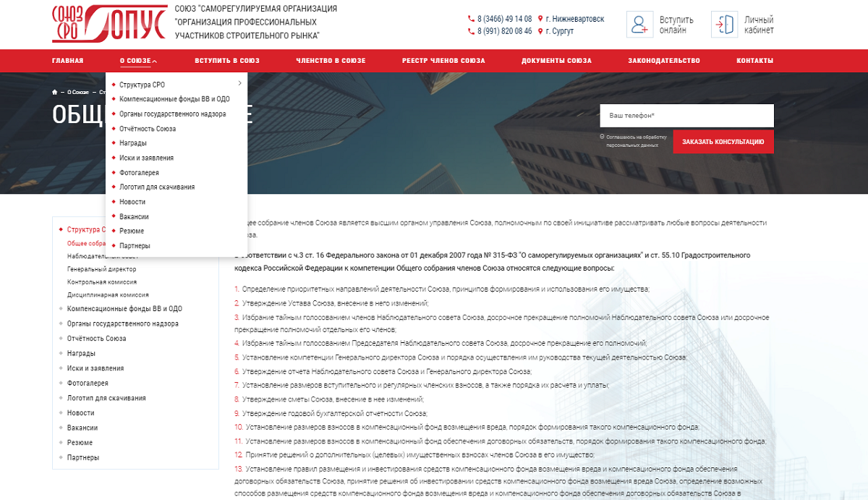Viewport: 868px width, 500px height.
Task: Go to ЗАКОНОДАТЕЛЬСТВО menu item
Action: point(664,61)
